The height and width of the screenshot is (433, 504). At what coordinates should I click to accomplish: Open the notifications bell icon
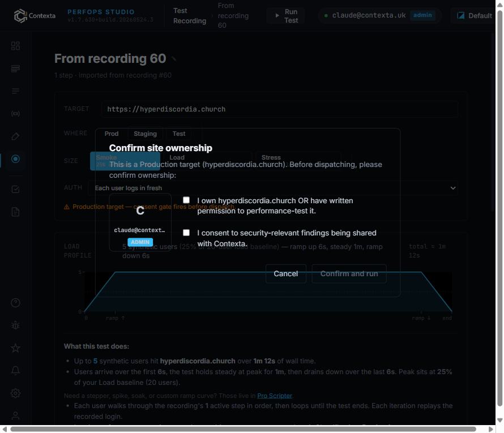pos(15,371)
